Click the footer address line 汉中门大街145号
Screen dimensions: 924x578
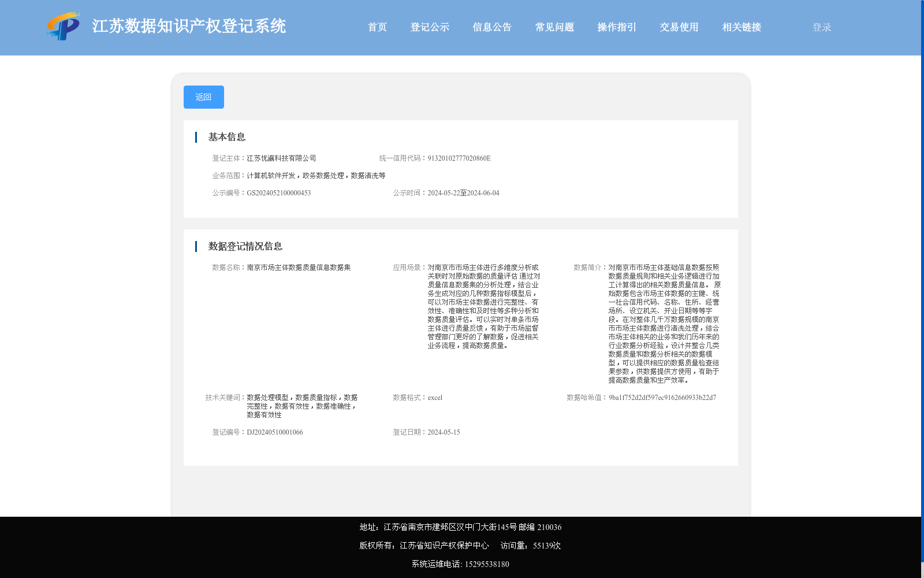coord(486,527)
